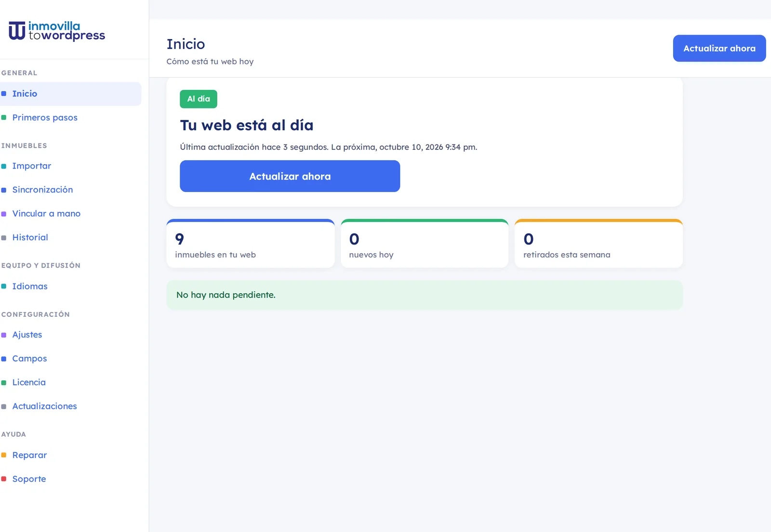Image resolution: width=771 pixels, height=532 pixels.
Task: Open the Idiomas settings
Action: 70,286
